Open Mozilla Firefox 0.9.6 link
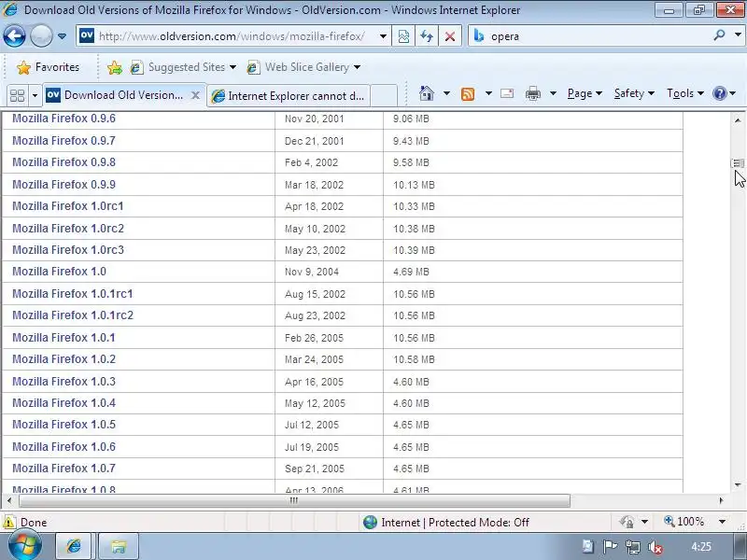This screenshot has height=560, width=747. point(63,119)
